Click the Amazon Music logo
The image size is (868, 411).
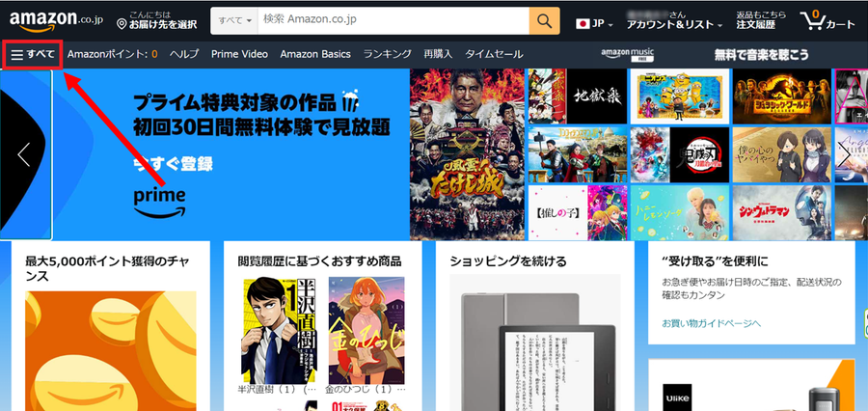click(628, 54)
